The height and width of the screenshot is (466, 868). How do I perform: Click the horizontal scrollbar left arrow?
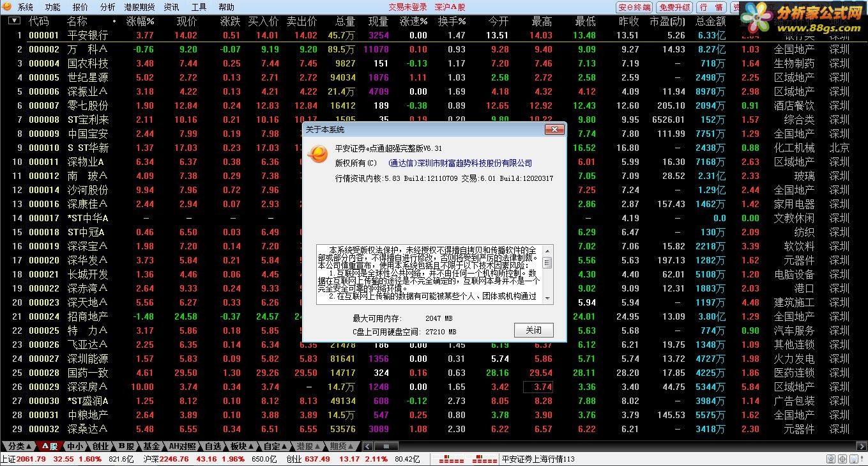(368, 446)
